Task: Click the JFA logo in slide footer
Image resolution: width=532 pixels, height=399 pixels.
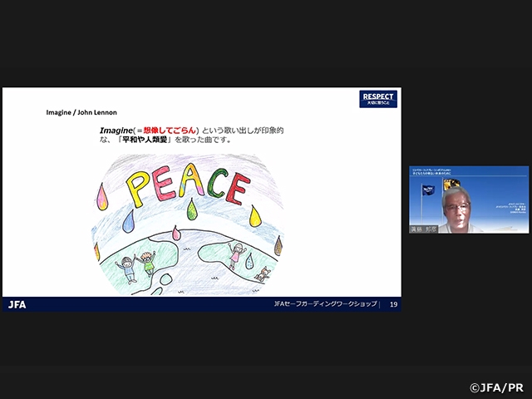Action: point(17,304)
